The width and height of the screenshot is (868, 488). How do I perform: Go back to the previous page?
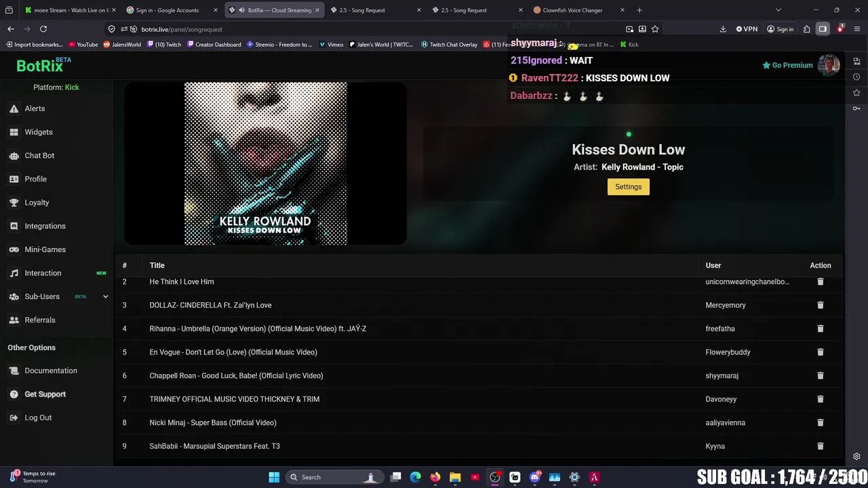(11, 29)
